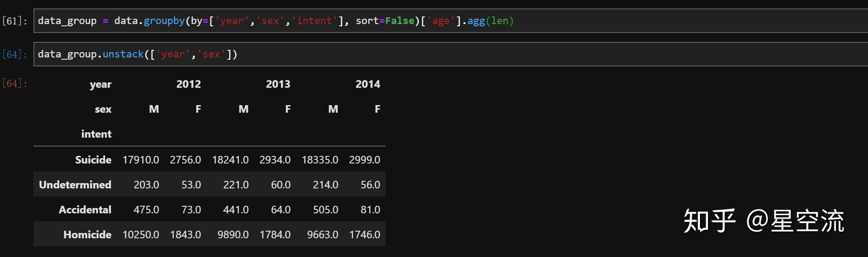Select cell value 56.0
This screenshot has height=257, width=868.
click(370, 185)
